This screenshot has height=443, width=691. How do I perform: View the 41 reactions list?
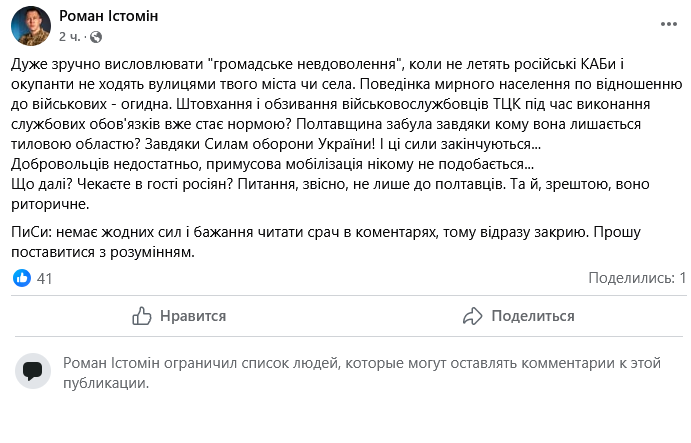coord(44,278)
